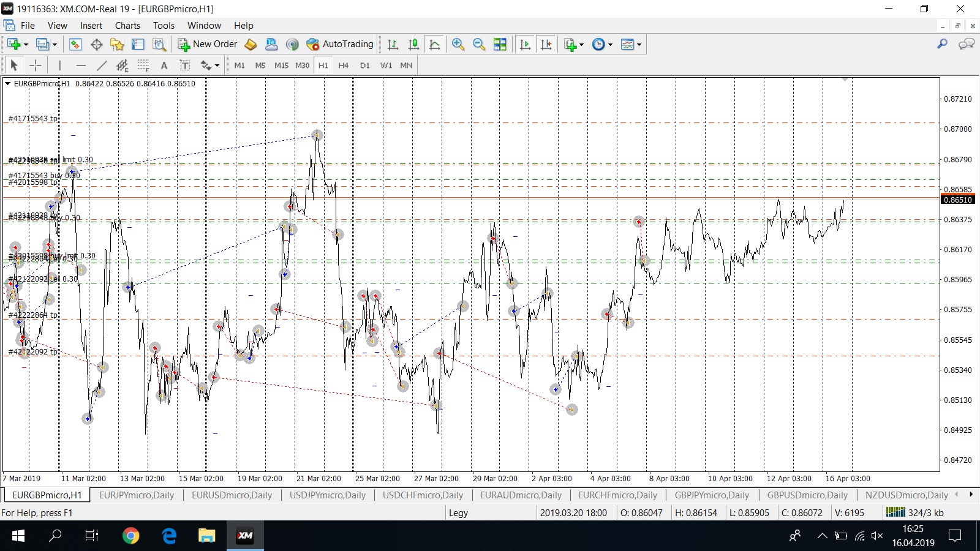Viewport: 980px width, 551px height.
Task: Click the Zoom Out magnifier icon
Action: (478, 44)
